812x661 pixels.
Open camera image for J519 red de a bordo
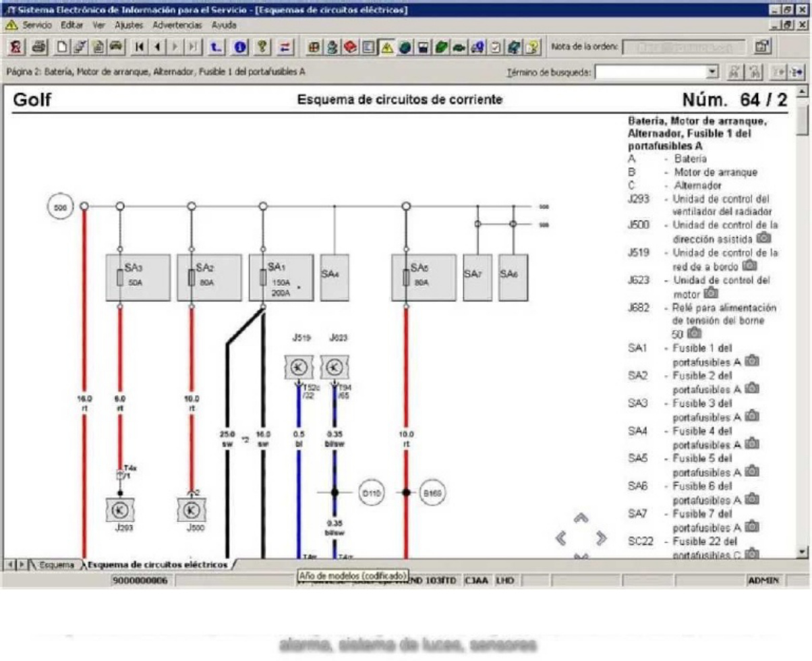(749, 266)
